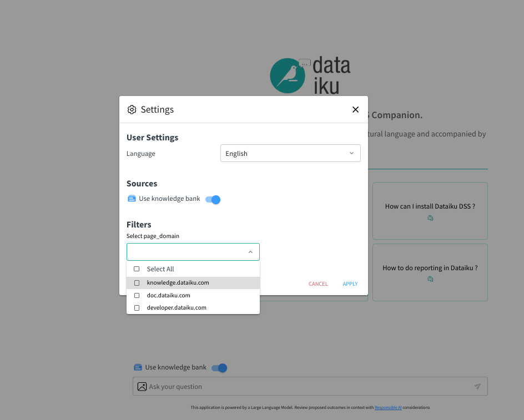Check the doc.dataiku.com checkbox
524x420 pixels.
[x=137, y=295]
